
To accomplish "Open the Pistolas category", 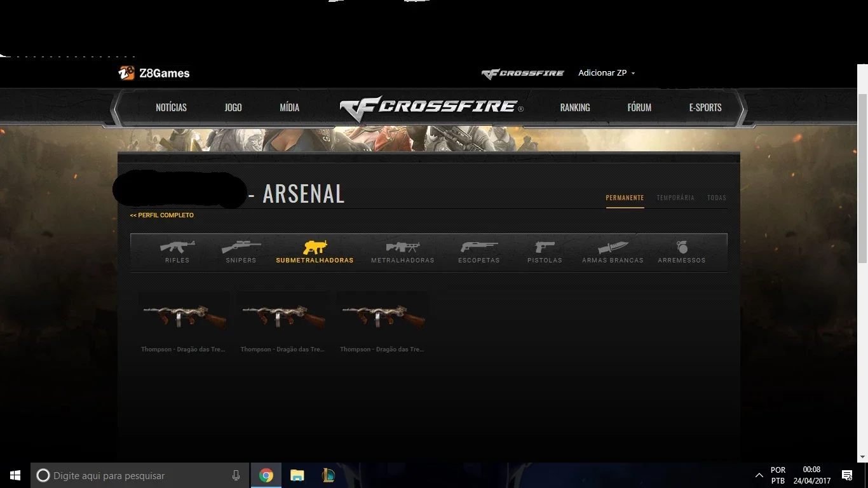I will [x=545, y=252].
